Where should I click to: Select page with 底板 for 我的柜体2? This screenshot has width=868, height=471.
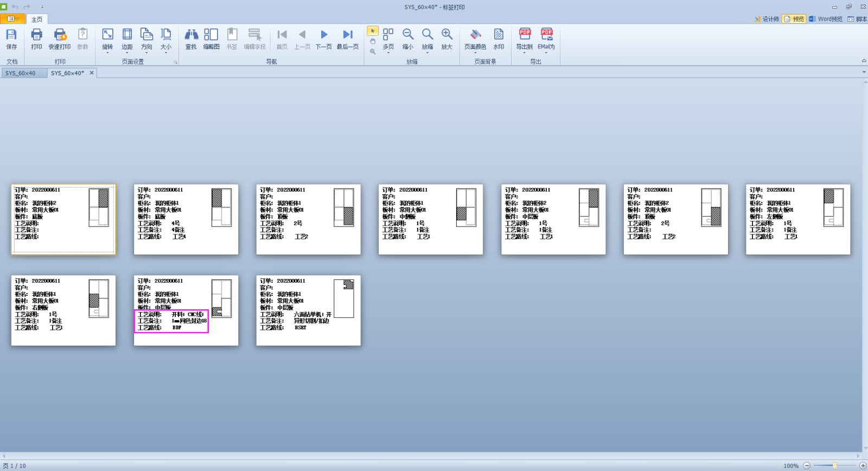click(63, 219)
